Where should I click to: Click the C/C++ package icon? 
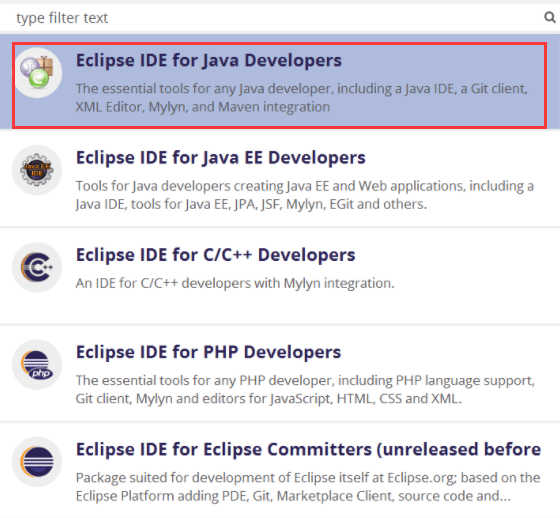pos(37,267)
